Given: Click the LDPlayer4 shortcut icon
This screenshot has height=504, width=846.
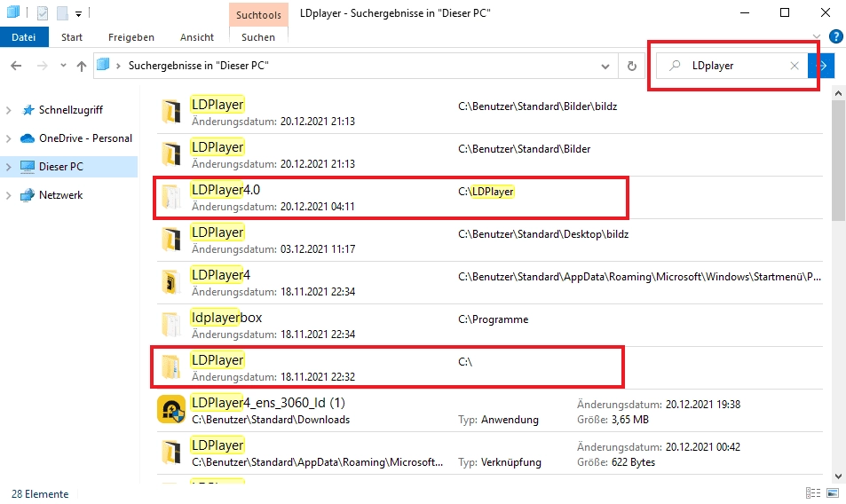Looking at the screenshot, I should [171, 282].
